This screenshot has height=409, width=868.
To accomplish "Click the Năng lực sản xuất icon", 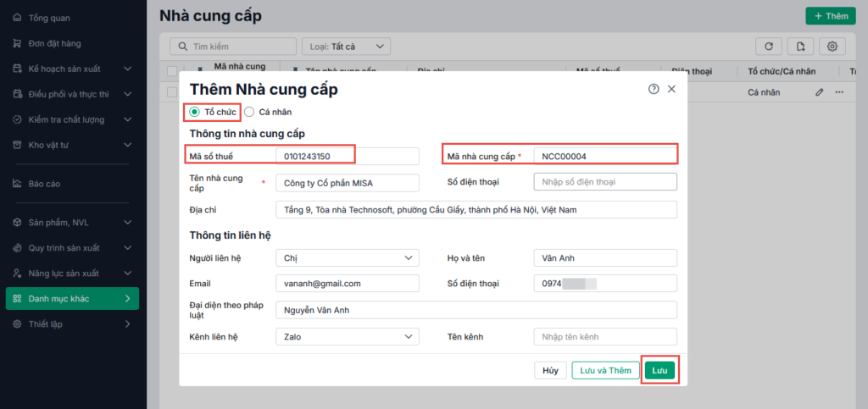I will (17, 274).
